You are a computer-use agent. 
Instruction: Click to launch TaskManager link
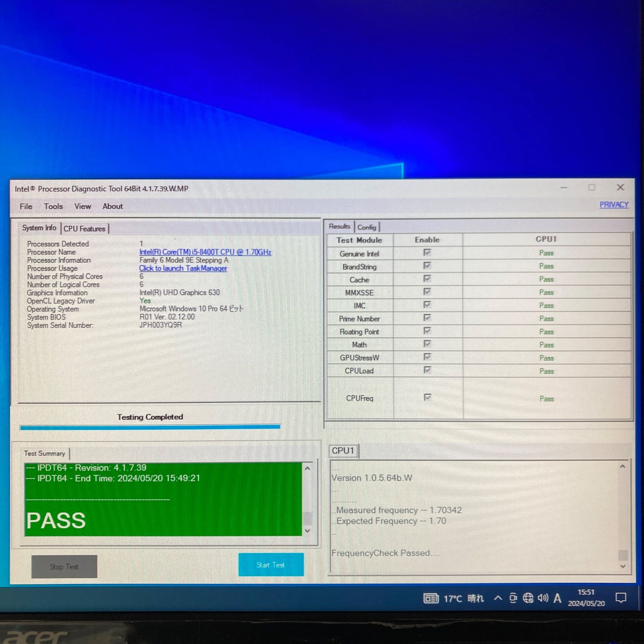pos(183,268)
